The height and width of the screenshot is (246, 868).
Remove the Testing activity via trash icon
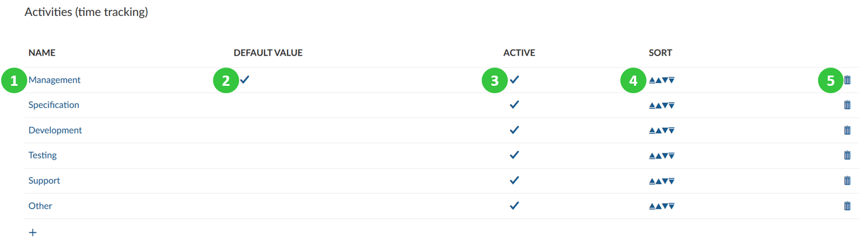coord(847,155)
